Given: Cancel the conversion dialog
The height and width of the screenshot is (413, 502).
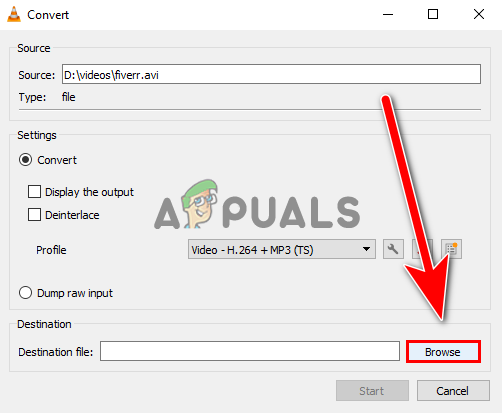Looking at the screenshot, I should coord(453,391).
